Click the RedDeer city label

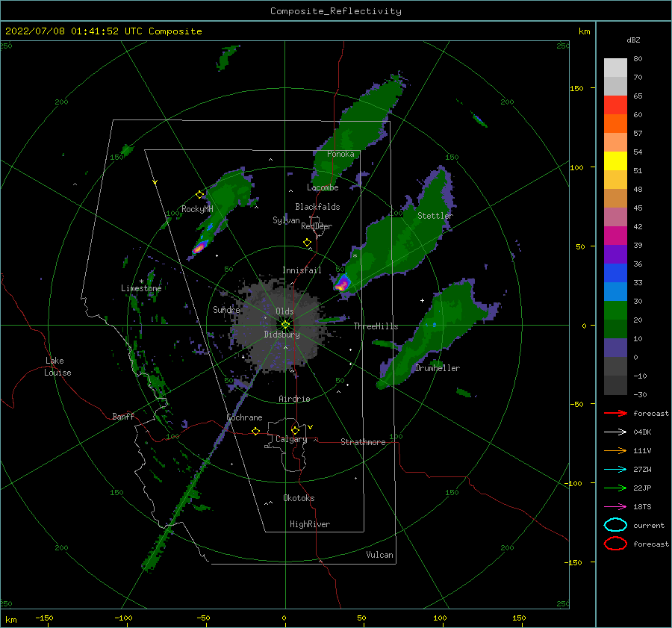pos(317,226)
